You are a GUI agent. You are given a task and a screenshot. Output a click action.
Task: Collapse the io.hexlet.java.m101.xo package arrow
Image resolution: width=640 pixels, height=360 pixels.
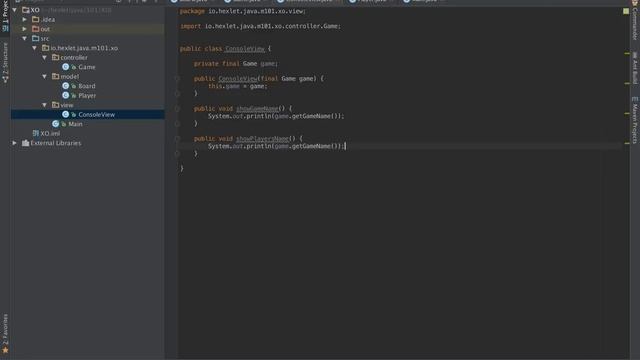tap(35, 48)
